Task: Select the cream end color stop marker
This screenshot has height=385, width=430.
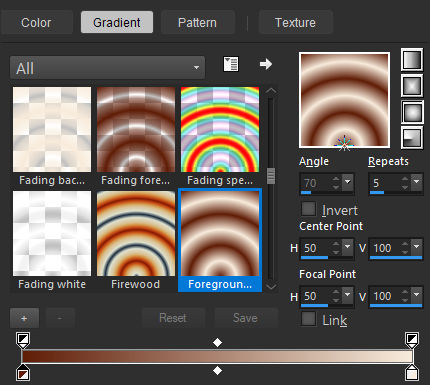Action: [412, 373]
